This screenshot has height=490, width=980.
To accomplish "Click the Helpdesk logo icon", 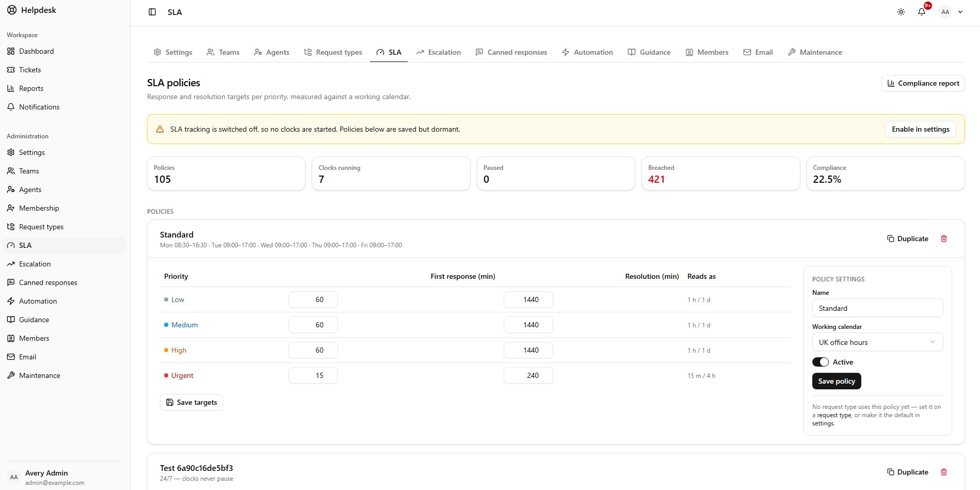I will click(x=12, y=10).
